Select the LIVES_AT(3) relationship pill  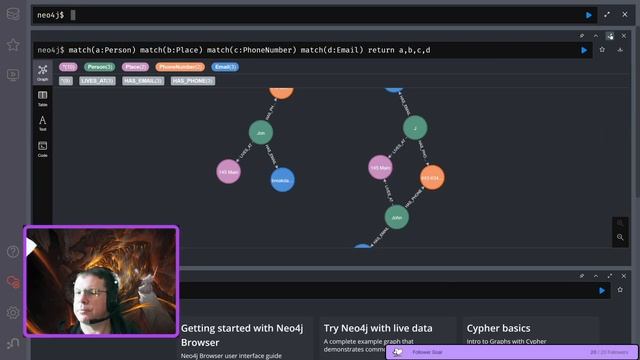[x=97, y=81]
